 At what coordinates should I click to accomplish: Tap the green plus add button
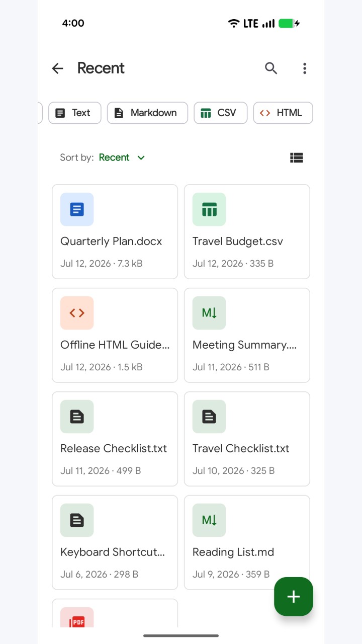pyautogui.click(x=294, y=597)
